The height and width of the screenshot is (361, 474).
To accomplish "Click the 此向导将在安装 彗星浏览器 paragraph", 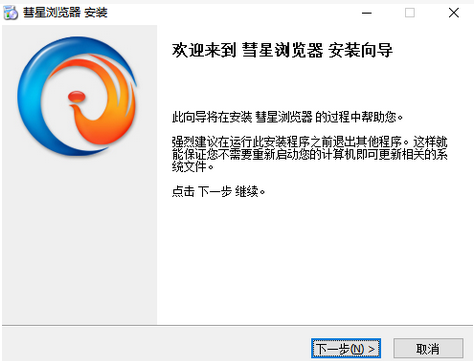I will (x=287, y=117).
